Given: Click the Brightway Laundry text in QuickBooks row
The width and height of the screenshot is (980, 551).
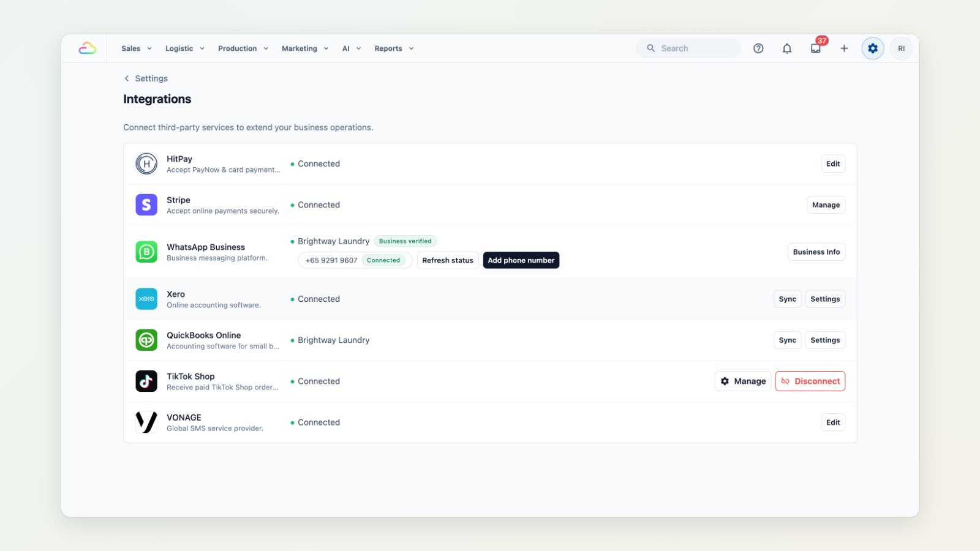Looking at the screenshot, I should [334, 340].
